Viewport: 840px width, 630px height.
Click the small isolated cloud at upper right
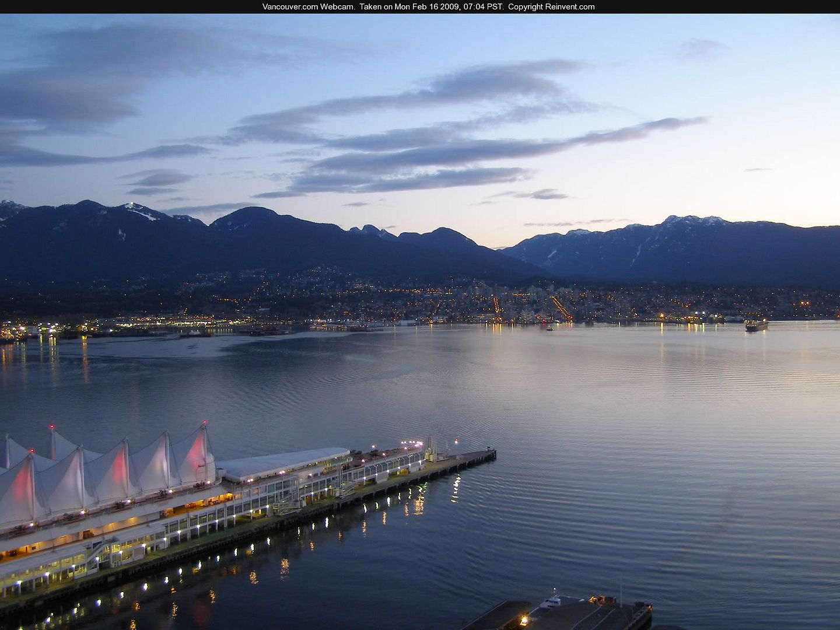click(703, 47)
